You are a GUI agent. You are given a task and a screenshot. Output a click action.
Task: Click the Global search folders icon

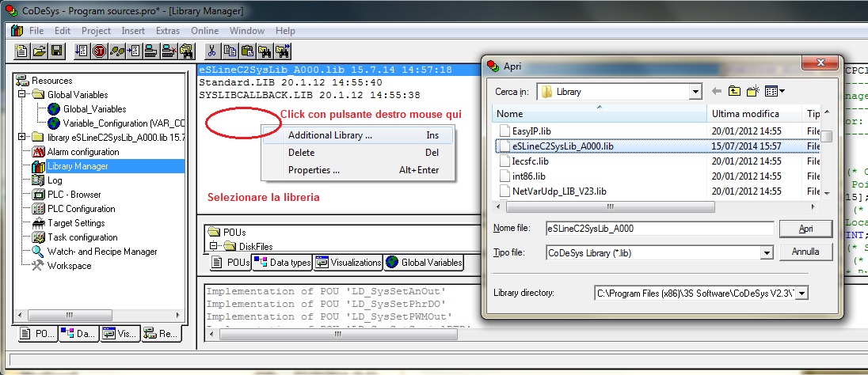pos(186,51)
